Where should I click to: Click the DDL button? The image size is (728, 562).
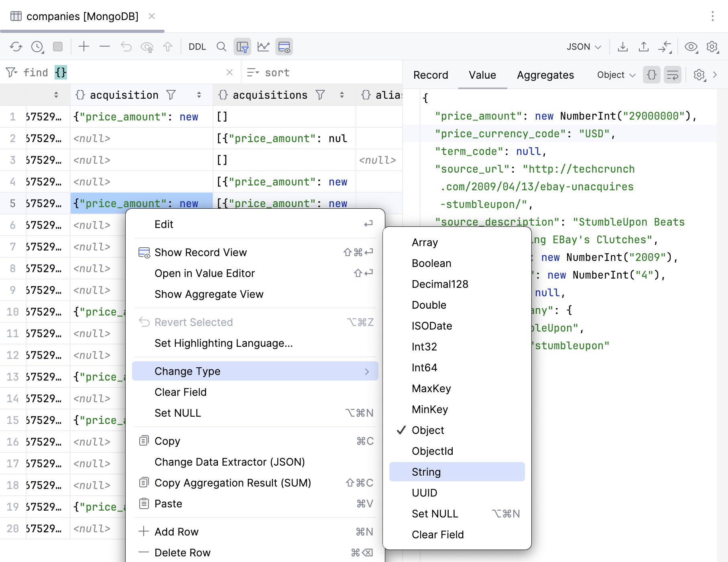point(197,46)
